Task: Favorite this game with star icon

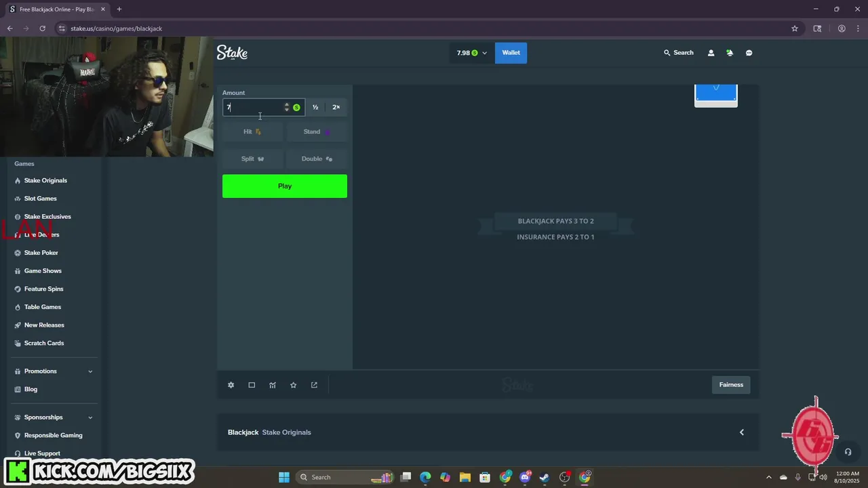Action: [x=293, y=385]
